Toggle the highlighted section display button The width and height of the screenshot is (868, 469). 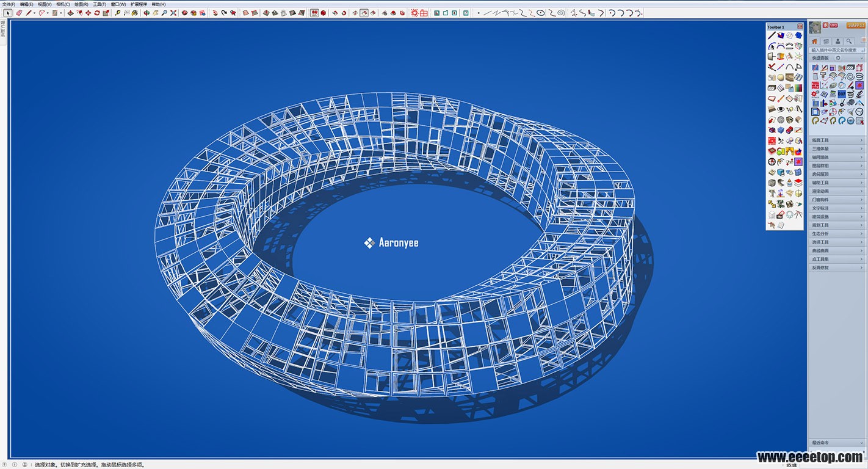click(314, 13)
